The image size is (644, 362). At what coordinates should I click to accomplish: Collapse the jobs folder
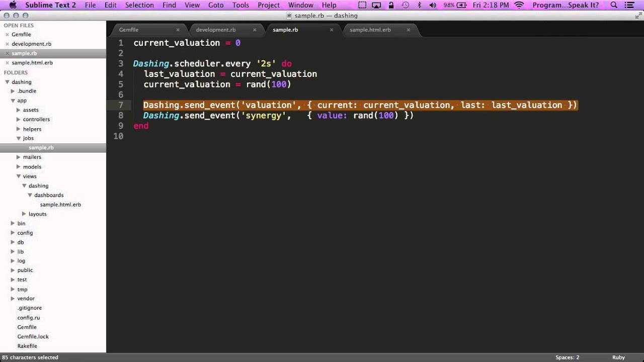coord(19,138)
